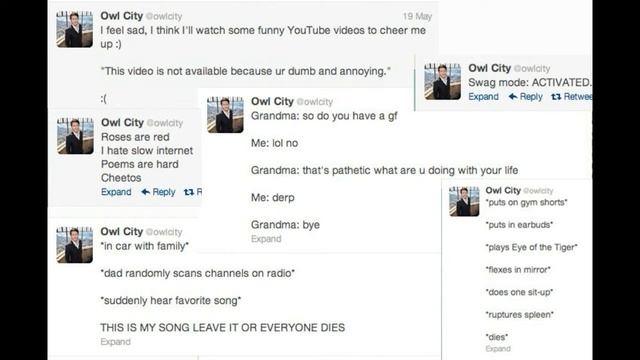Open the avatar on the Grandma conversation tweet

225,115
